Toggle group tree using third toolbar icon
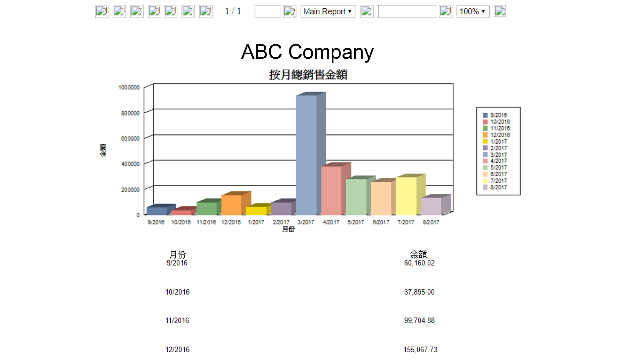 (137, 11)
